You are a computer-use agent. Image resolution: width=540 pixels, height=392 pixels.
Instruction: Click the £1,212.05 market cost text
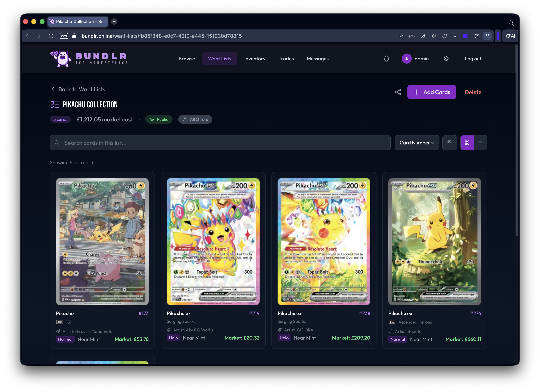click(105, 119)
